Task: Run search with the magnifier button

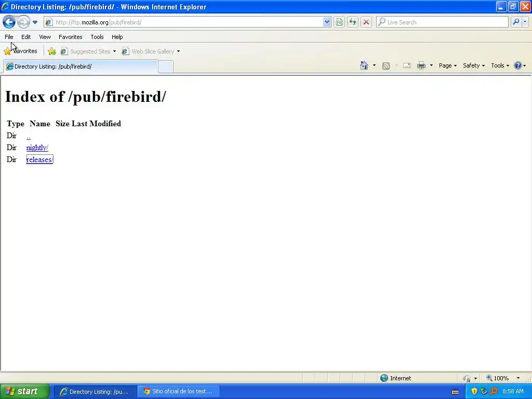Action: coord(516,22)
